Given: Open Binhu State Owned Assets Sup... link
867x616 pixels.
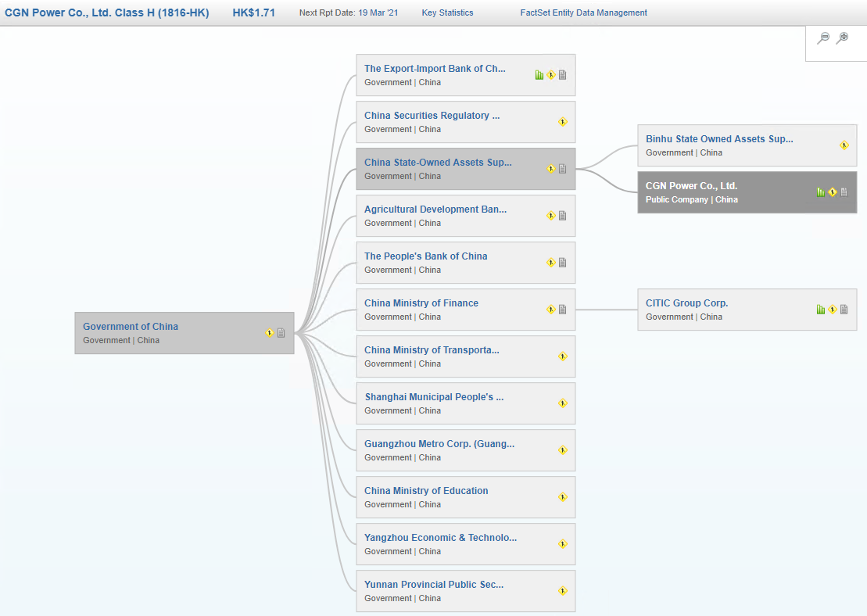Looking at the screenshot, I should pos(719,139).
